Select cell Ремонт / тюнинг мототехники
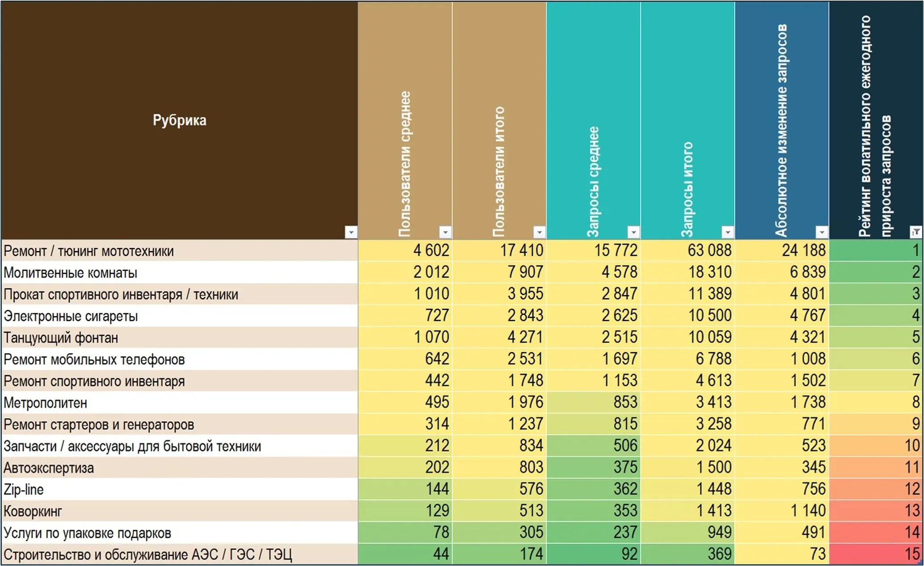924x566 pixels. (179, 250)
